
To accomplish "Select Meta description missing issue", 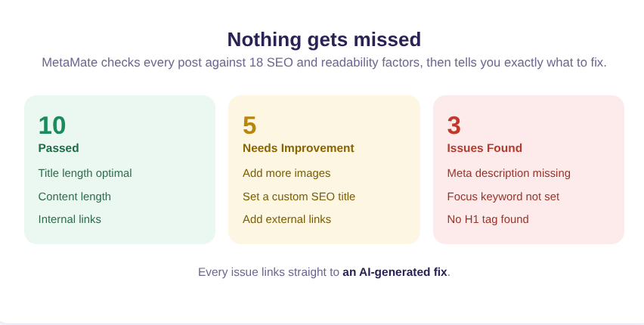I will click(x=509, y=173).
